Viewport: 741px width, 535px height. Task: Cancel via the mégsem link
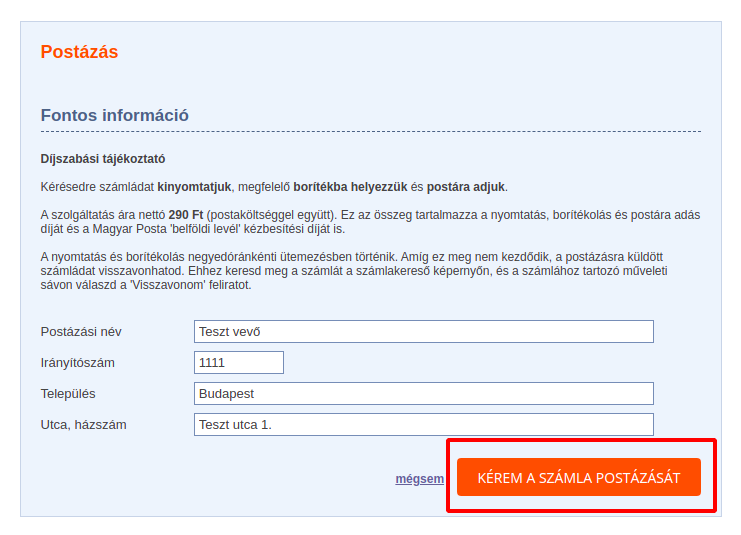coord(419,479)
